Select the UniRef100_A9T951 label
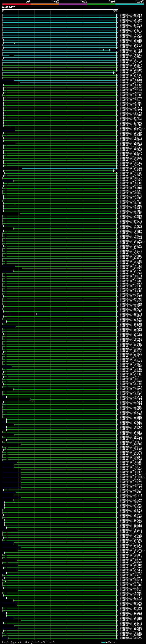Viewport: 146px width, 644px height. (131, 266)
